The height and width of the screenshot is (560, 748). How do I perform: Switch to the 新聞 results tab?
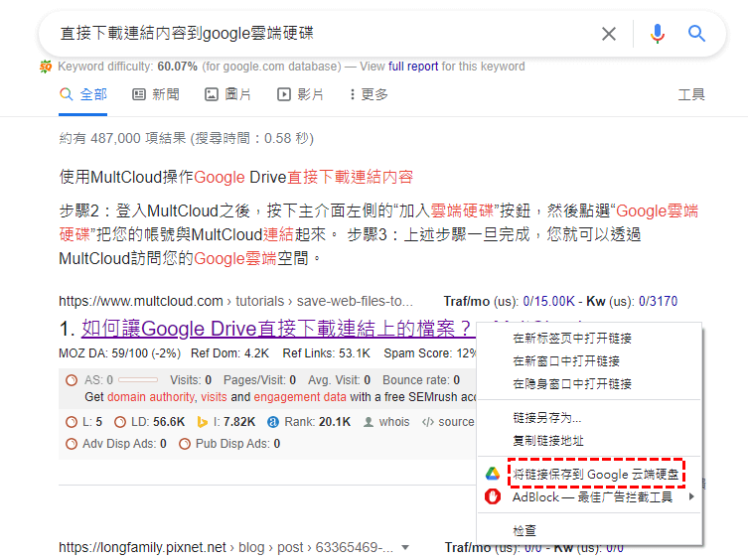[156, 94]
